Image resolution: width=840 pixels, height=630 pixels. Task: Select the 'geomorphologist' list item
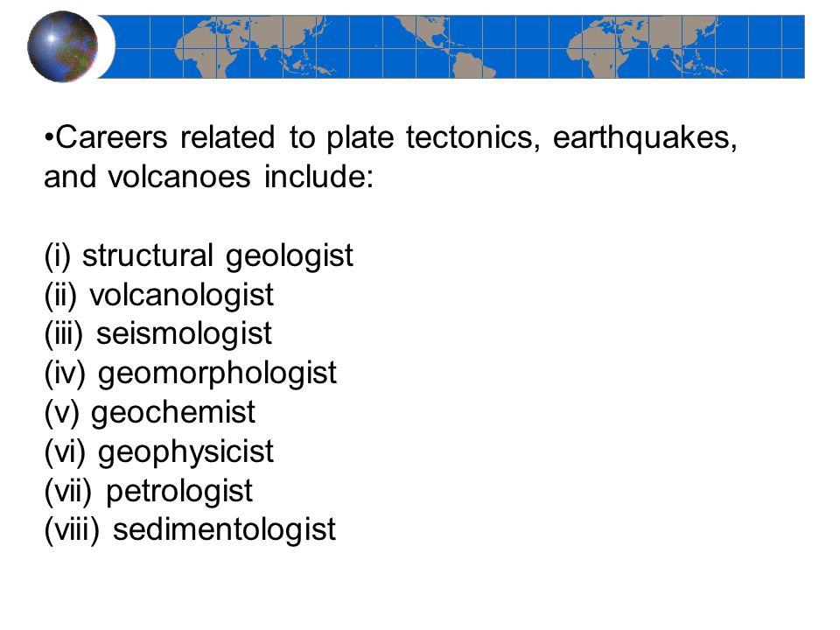tap(190, 373)
